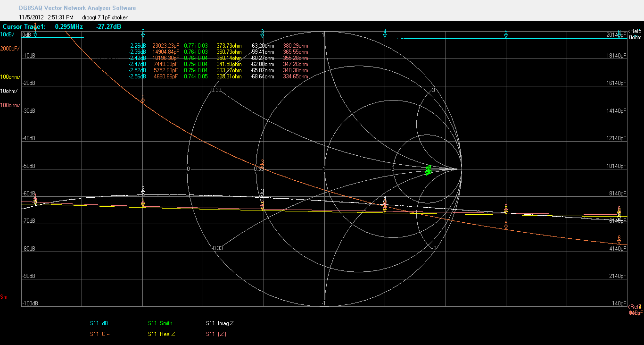Select cyan marker 4 on the dB trace

tap(385, 34)
